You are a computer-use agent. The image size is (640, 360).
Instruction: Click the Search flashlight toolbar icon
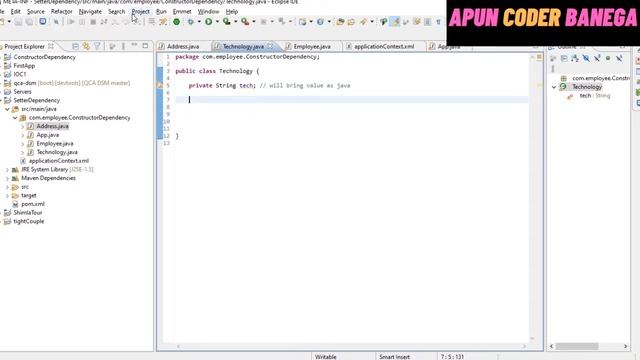(363, 22)
